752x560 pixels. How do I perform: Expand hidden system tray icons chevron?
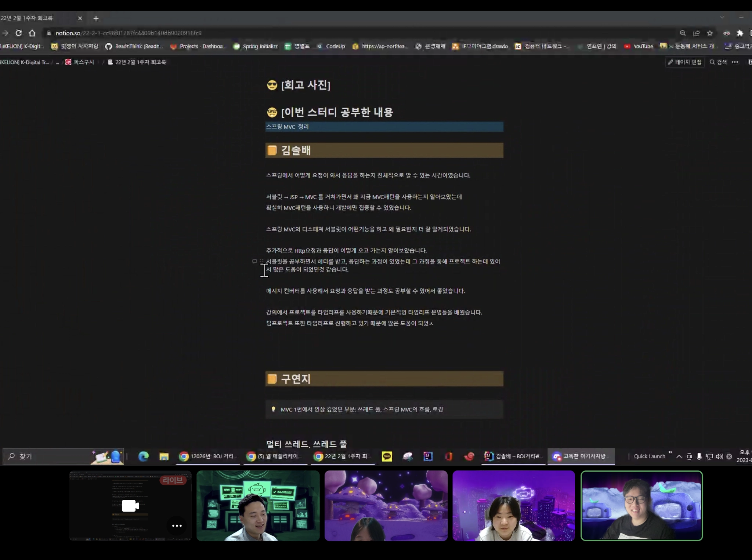(x=679, y=456)
